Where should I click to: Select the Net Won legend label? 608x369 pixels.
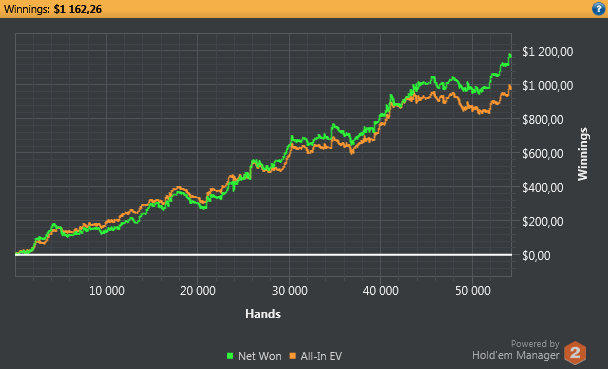pyautogui.click(x=260, y=356)
